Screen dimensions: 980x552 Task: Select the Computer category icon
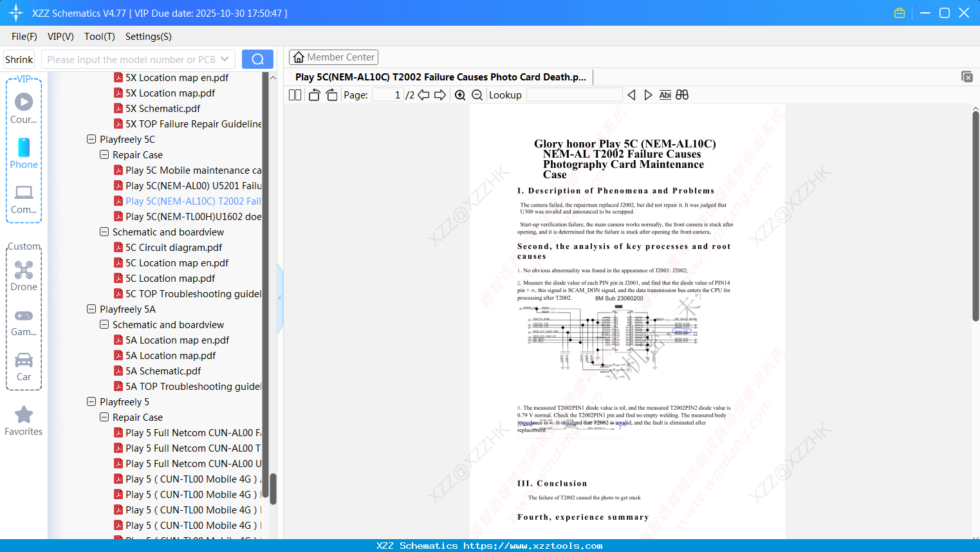click(x=24, y=199)
